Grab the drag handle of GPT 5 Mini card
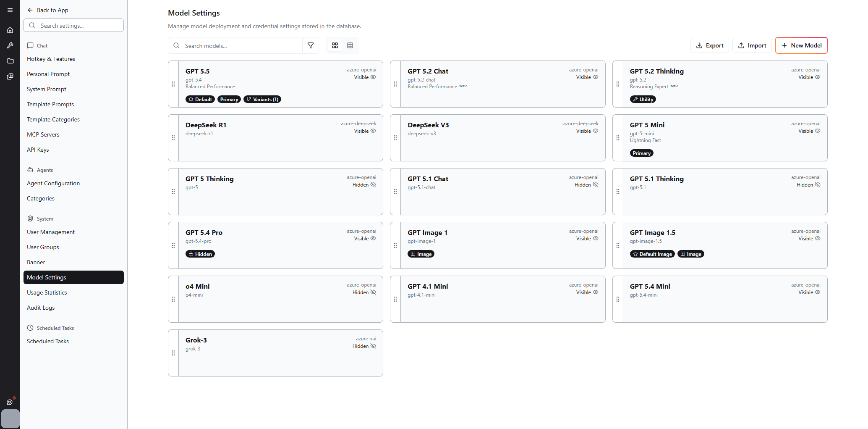The image size is (868, 429). pyautogui.click(x=618, y=138)
